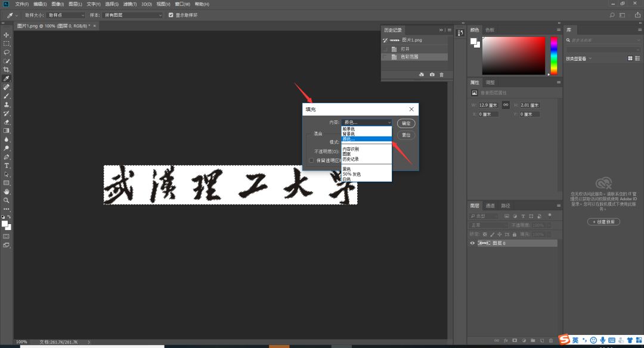The image size is (644, 348).
Task: Open the 滤镜(T) menu
Action: [130, 4]
